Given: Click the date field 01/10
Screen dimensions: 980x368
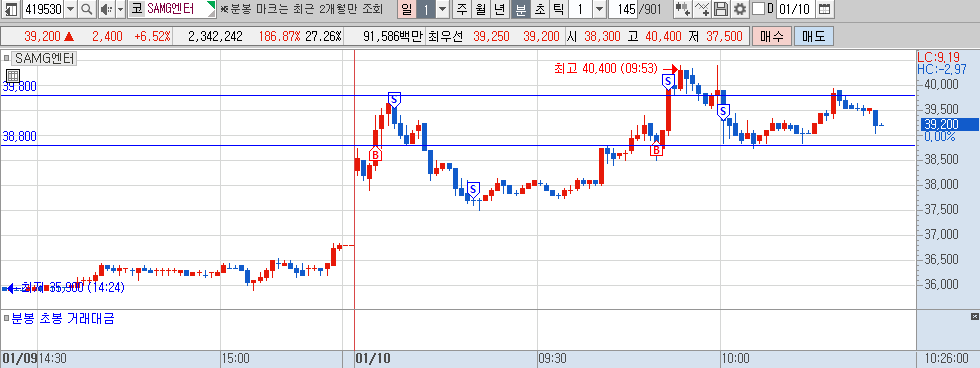Looking at the screenshot, I should 796,9.
